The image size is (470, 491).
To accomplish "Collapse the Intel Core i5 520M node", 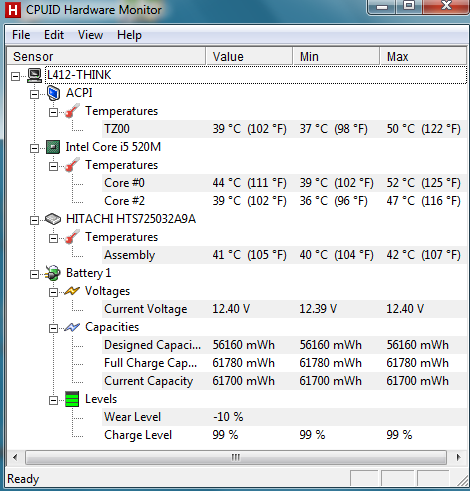I will [34, 148].
